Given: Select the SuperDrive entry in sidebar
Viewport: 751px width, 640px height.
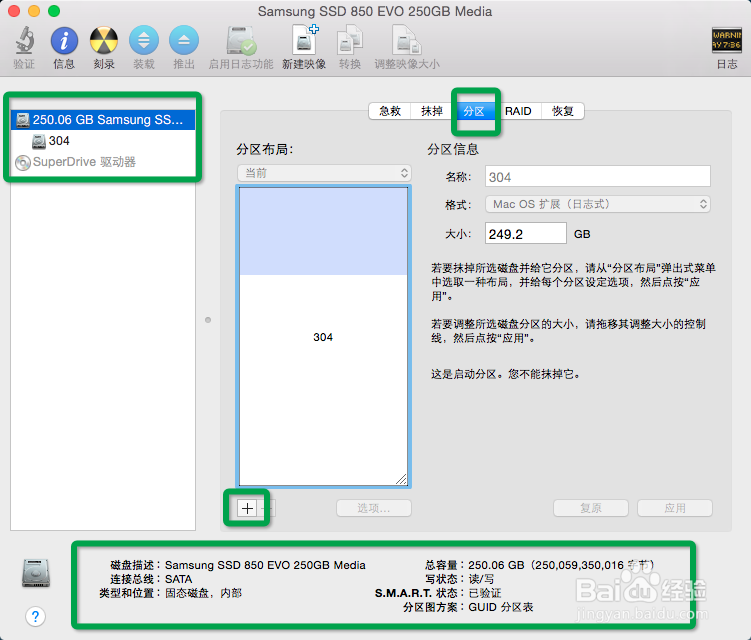Looking at the screenshot, I should click(x=103, y=162).
